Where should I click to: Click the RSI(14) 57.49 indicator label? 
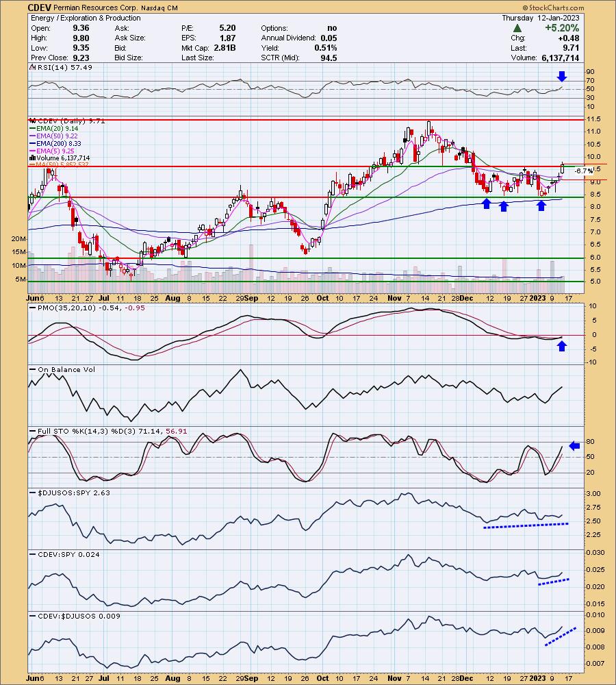pos(62,67)
